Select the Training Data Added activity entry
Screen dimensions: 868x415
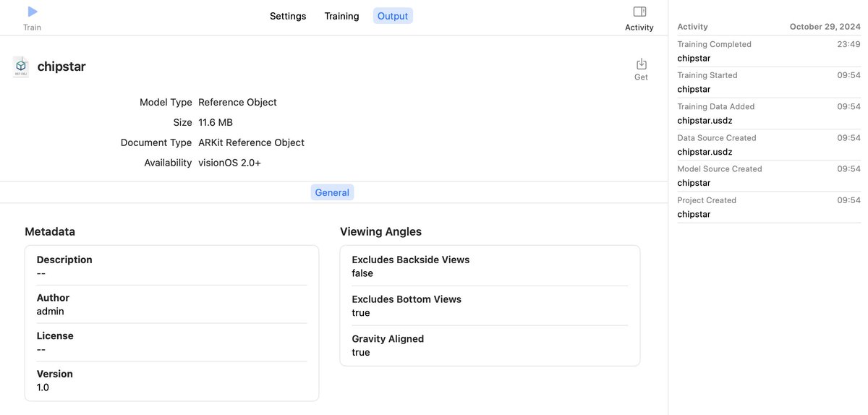(769, 114)
